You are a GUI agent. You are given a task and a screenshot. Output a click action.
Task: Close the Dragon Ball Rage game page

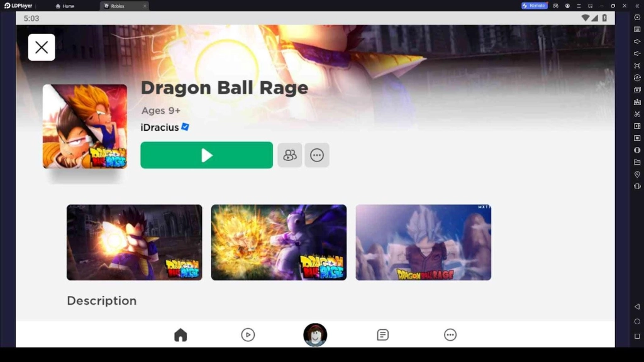(42, 47)
